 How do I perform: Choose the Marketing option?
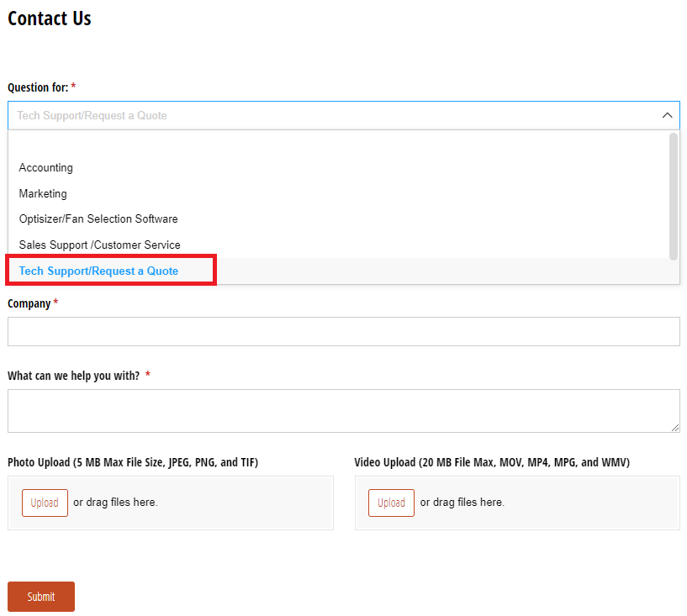pos(43,193)
